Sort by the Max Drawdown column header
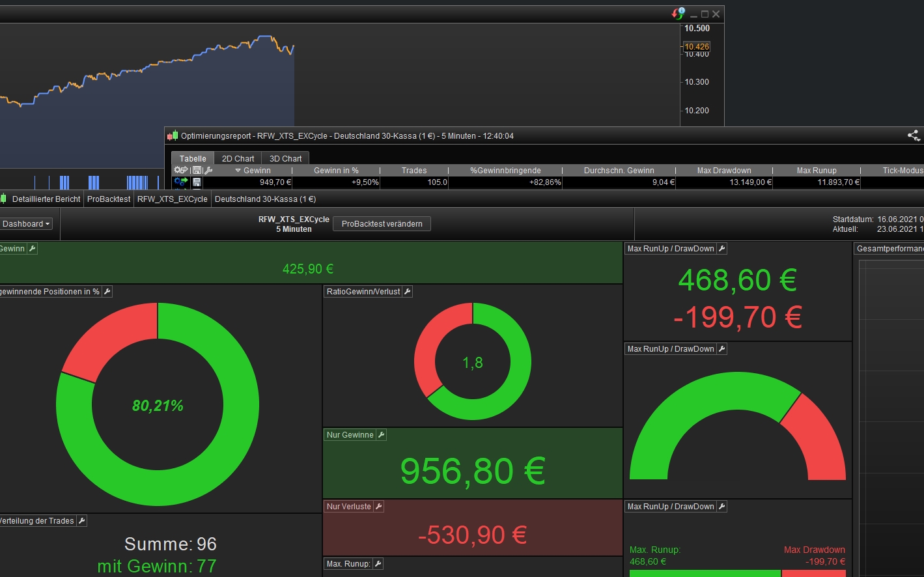This screenshot has height=577, width=924. click(x=724, y=171)
